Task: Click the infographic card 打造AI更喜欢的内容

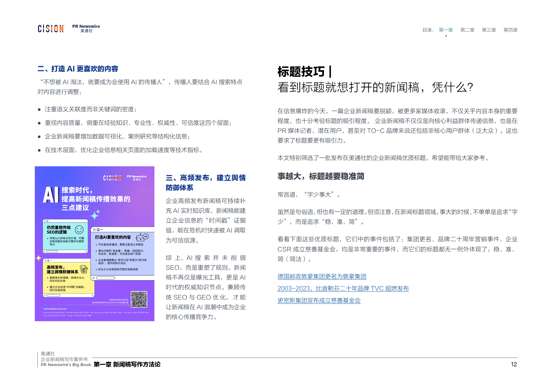Action: tap(122, 254)
